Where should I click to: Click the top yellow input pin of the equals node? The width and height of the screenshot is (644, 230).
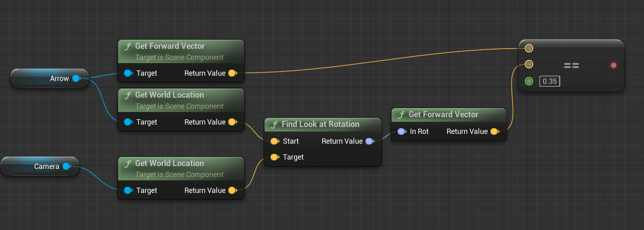click(x=529, y=48)
